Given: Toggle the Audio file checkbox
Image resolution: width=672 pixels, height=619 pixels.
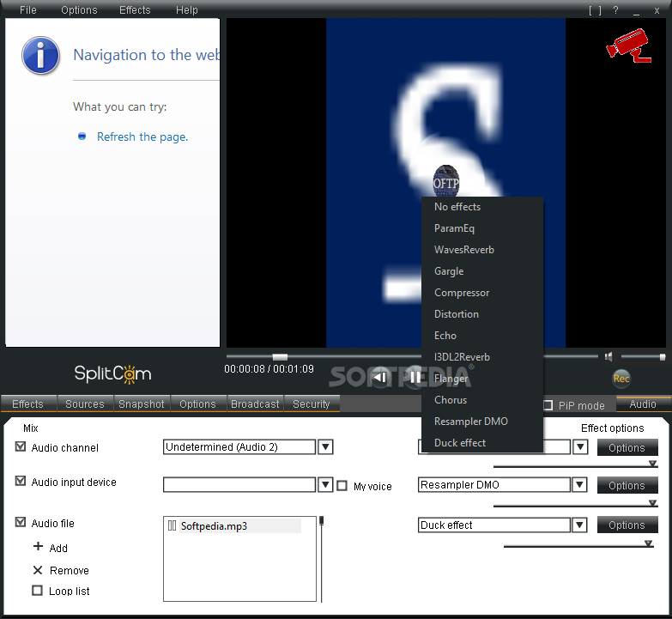Looking at the screenshot, I should coord(20,522).
